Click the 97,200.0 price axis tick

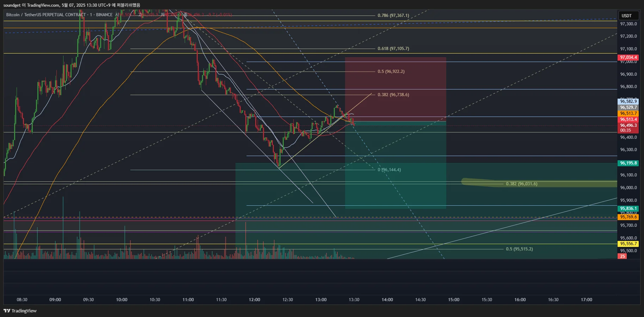pos(628,36)
